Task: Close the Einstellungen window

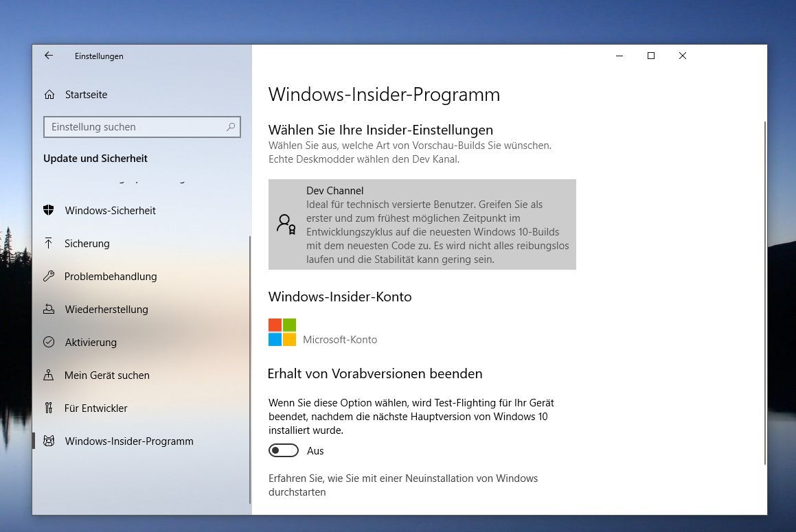Action: click(x=682, y=56)
